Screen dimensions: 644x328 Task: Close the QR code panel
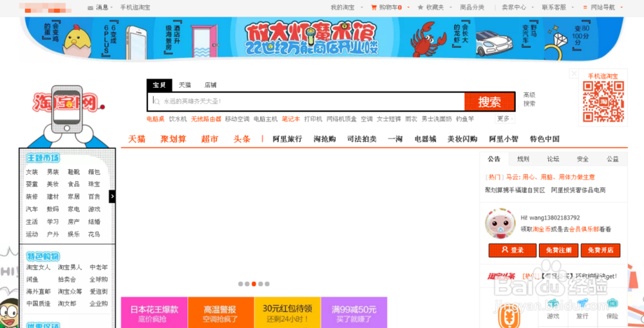(x=574, y=73)
